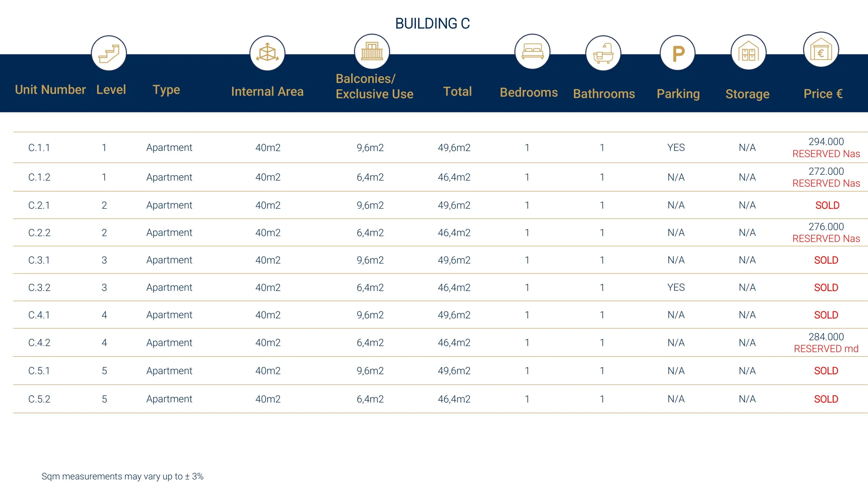This screenshot has height=488, width=868.
Task: Click the 272.000 price for C.1.2
Action: (x=826, y=171)
